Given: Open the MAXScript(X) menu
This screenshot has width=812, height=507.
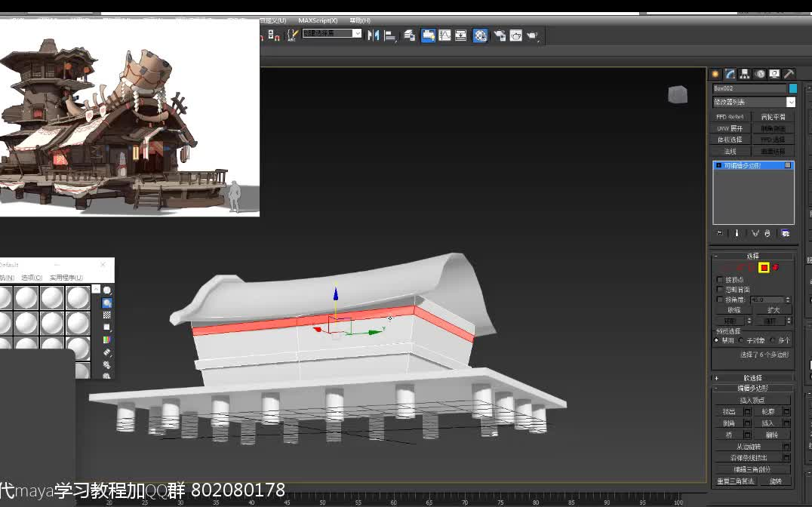Looking at the screenshot, I should click(318, 20).
